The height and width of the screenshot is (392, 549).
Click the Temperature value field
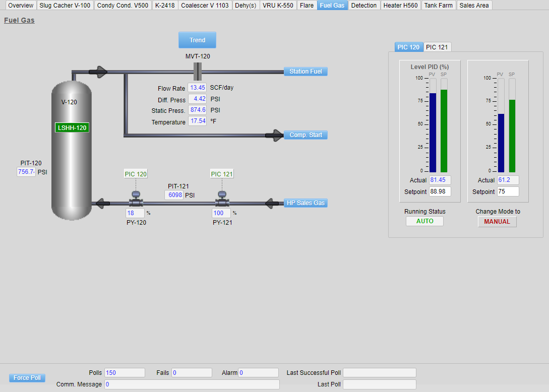point(198,121)
